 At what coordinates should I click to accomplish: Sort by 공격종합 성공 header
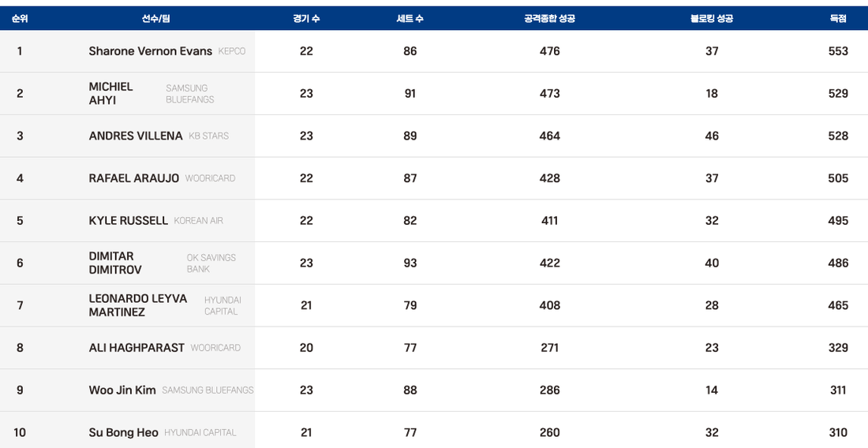point(549,18)
